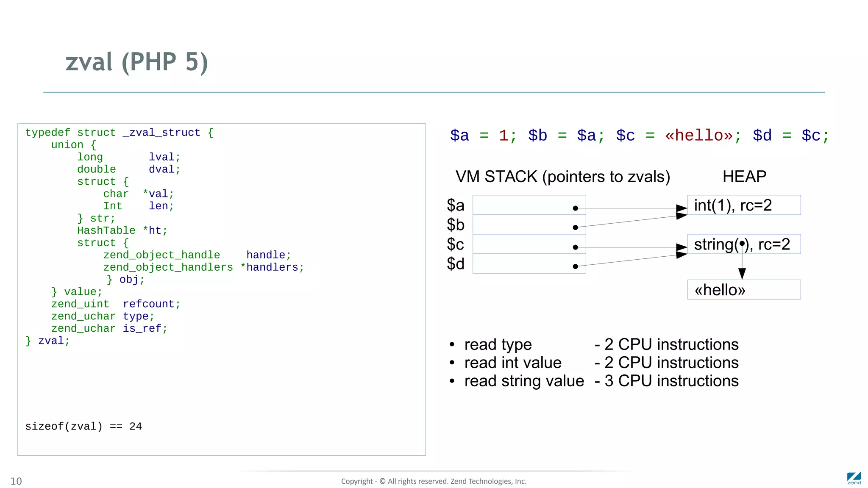Click the $a stack slot box
Viewport: 868px width, 488px height.
(x=529, y=205)
